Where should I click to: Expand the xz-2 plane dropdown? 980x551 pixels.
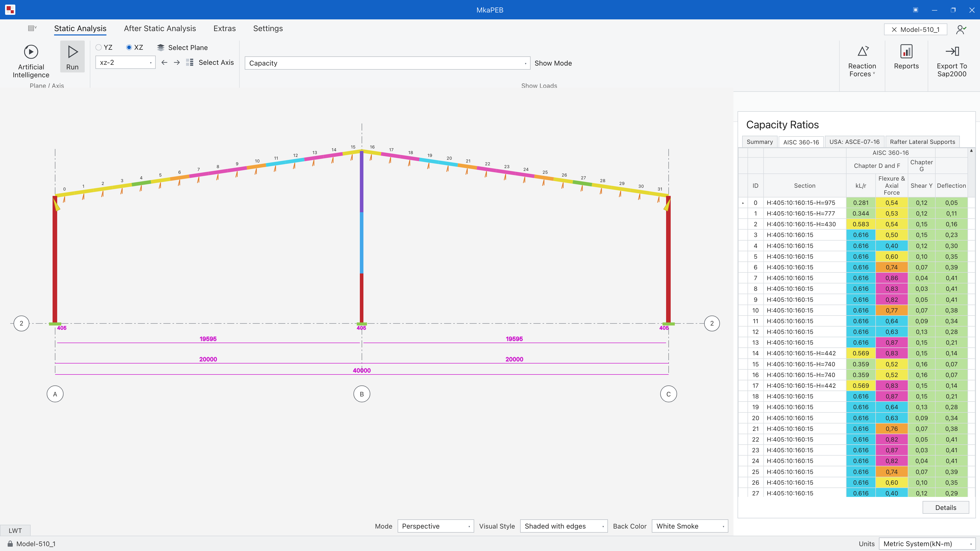coord(125,62)
